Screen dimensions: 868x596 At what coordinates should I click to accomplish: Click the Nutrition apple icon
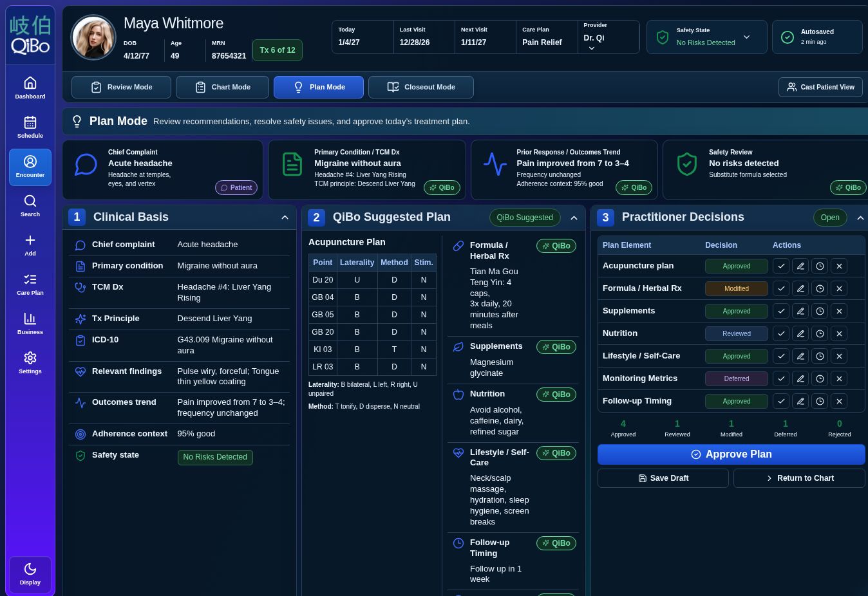[x=458, y=395]
